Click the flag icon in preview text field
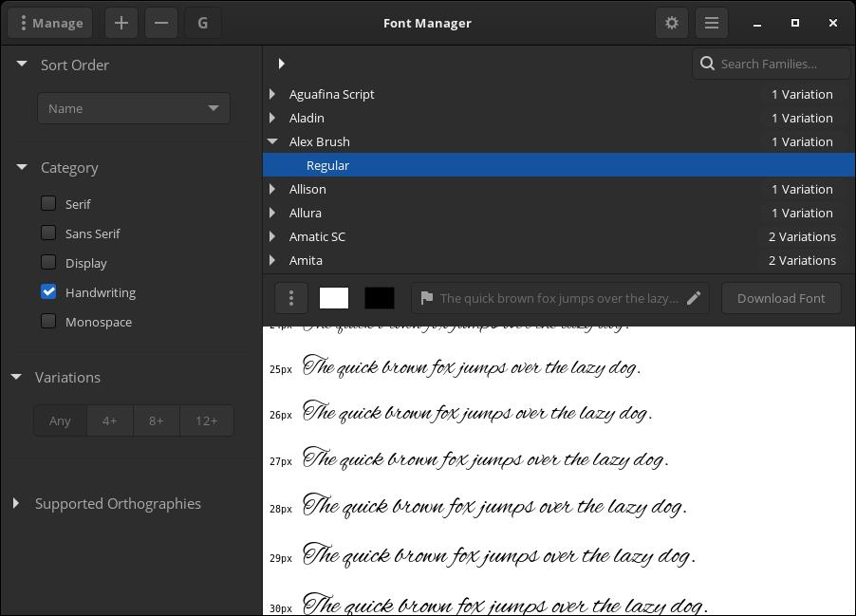856x616 pixels. tap(427, 298)
